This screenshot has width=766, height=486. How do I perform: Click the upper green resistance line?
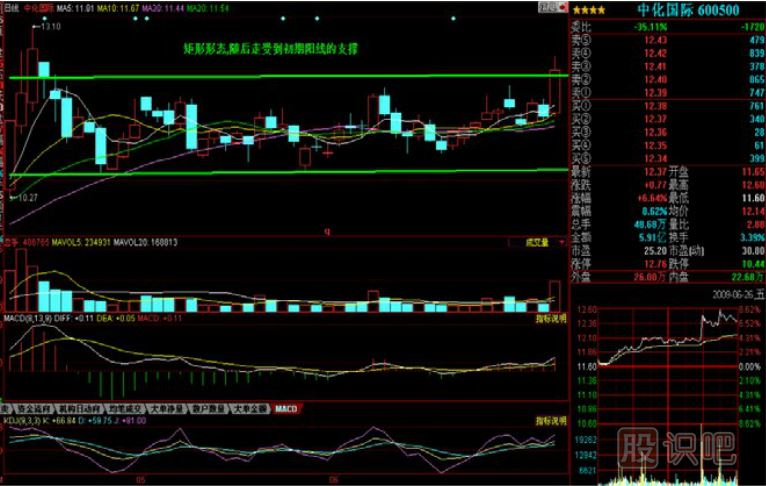pos(300,77)
